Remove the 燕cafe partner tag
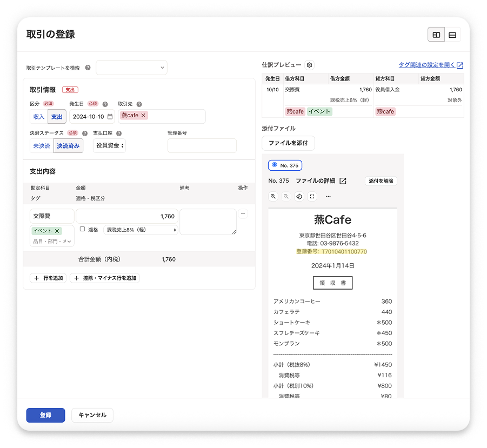This screenshot has width=487, height=448. tap(143, 115)
